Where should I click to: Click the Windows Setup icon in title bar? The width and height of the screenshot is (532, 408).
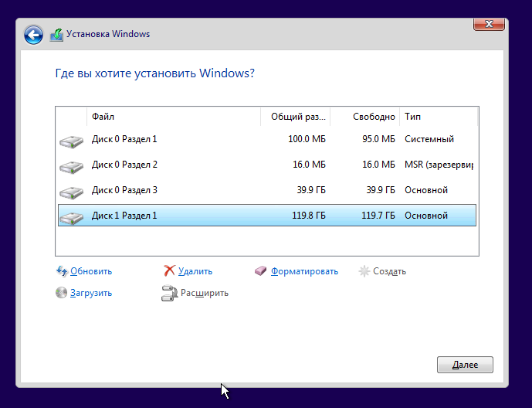click(56, 35)
